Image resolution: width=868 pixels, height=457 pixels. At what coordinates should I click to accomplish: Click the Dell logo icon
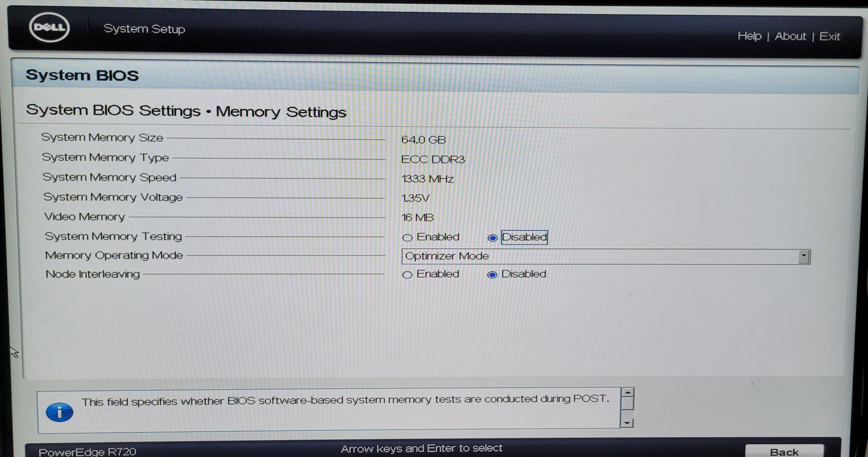49,28
